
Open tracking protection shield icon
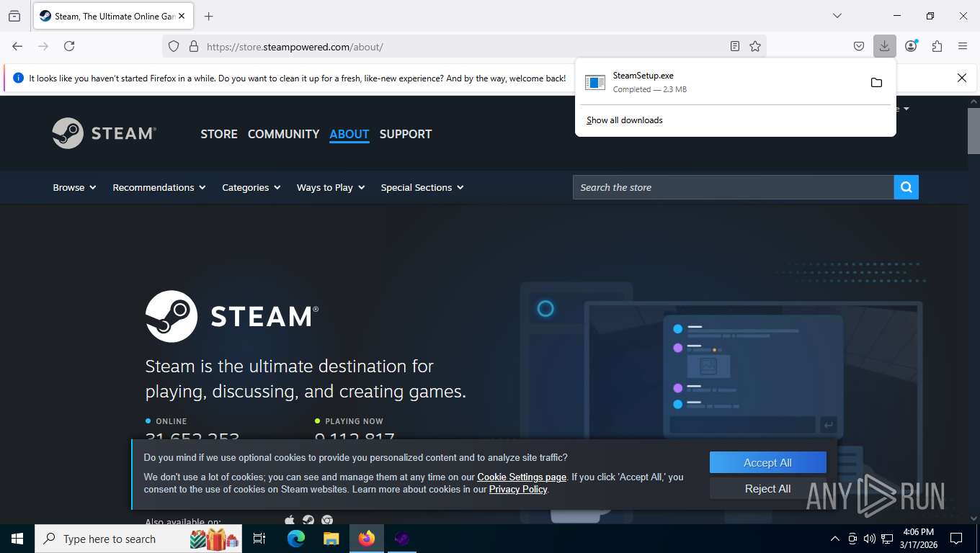(174, 46)
